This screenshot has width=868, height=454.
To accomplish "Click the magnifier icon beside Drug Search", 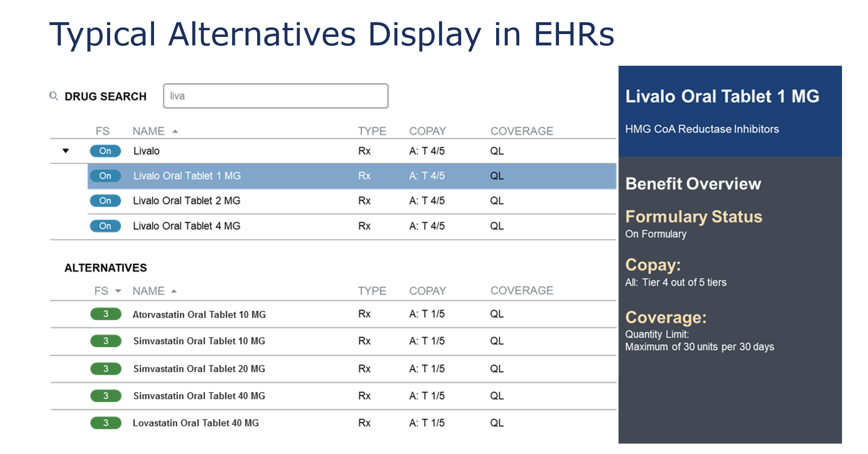I will (54, 96).
